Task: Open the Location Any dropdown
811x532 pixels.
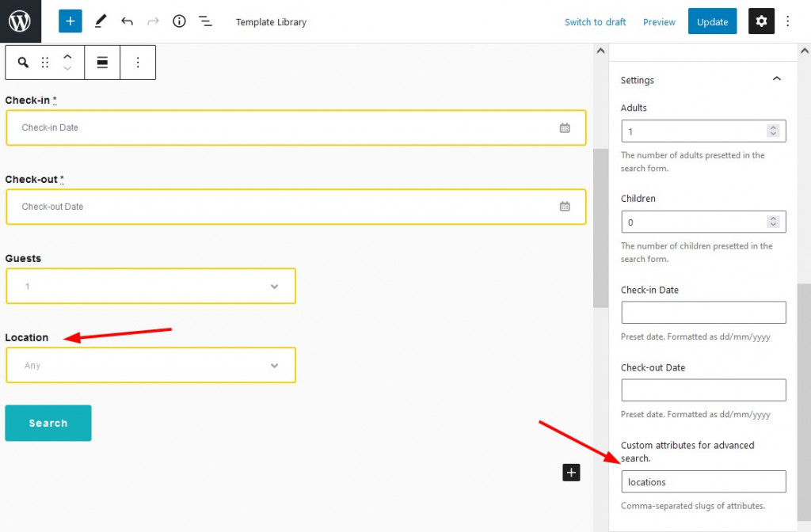Action: pyautogui.click(x=150, y=365)
